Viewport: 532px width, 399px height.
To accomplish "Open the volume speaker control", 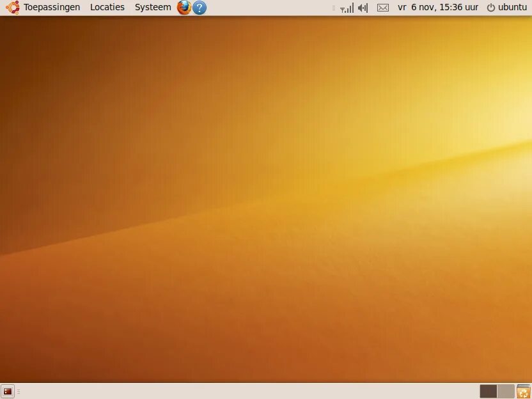I will click(363, 8).
